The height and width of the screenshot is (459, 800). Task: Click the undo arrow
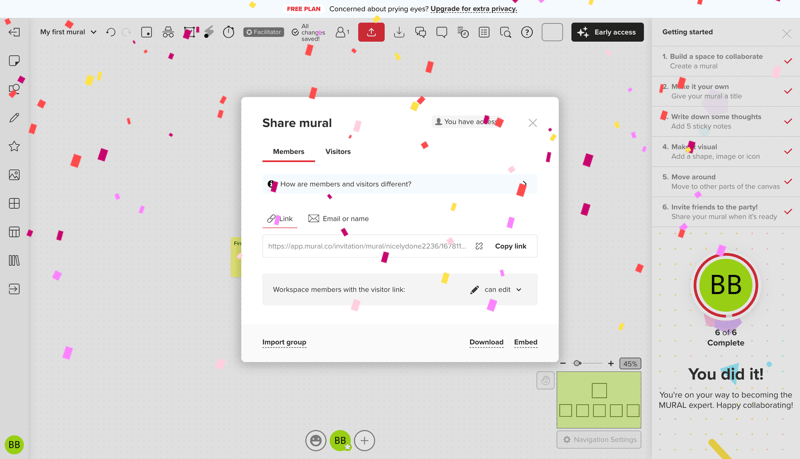click(111, 32)
